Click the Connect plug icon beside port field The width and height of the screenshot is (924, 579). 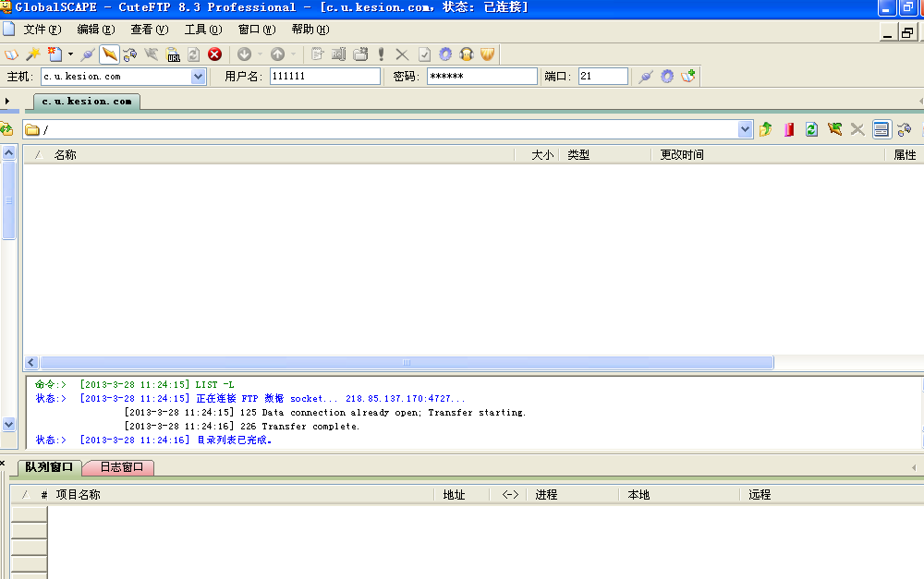click(645, 76)
